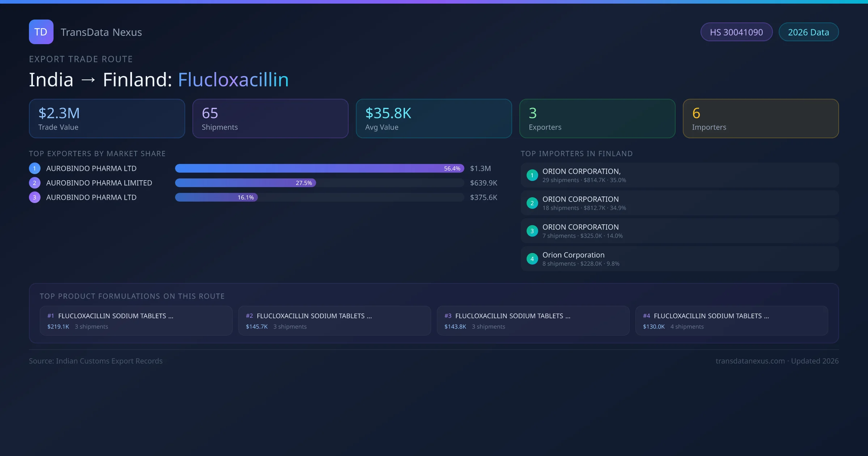Click the green badge 1 for ORION CORPORATION,
Screen dimensions: 868x456
[532, 175]
